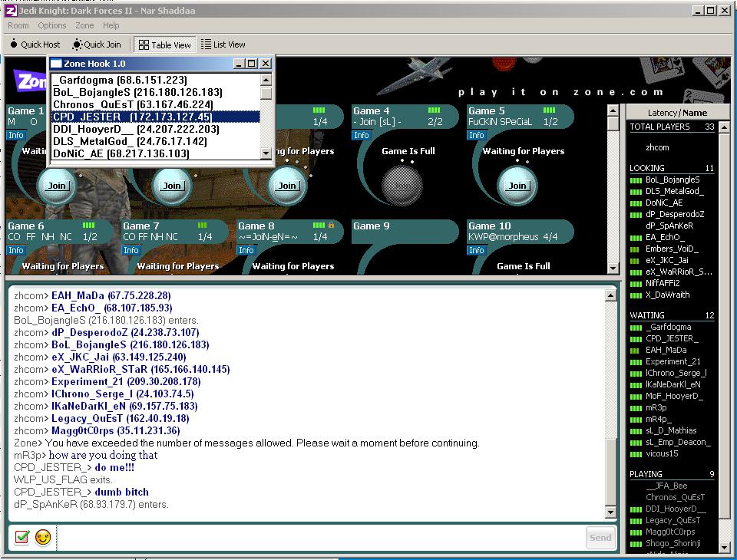This screenshot has height=560, width=737.
Task: Select CPD_JESTER_ in Zone Hook list
Action: click(x=156, y=117)
